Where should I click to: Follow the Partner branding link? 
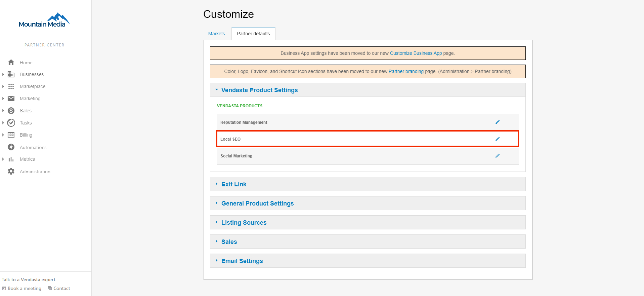coord(406,71)
